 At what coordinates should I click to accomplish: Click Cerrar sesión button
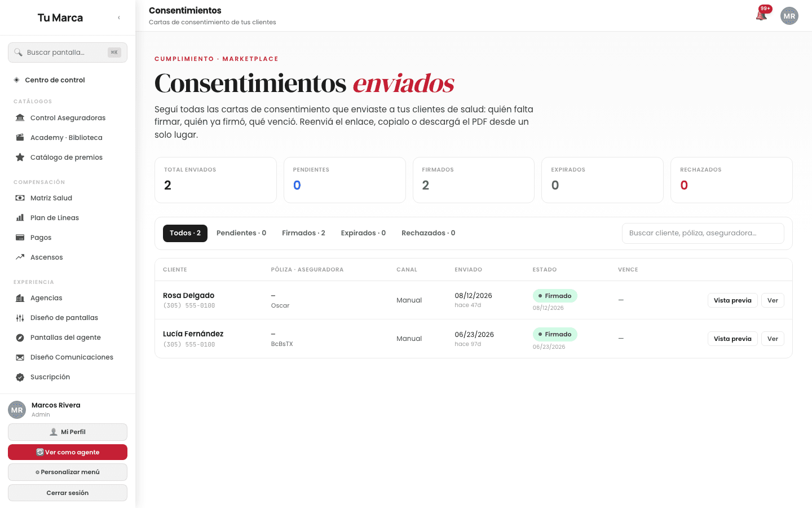[68, 493]
